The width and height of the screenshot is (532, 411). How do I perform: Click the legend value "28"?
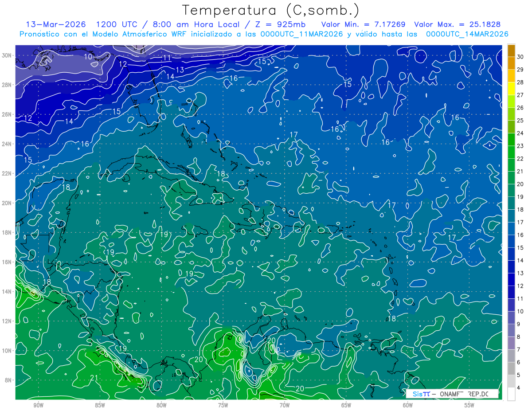520,82
